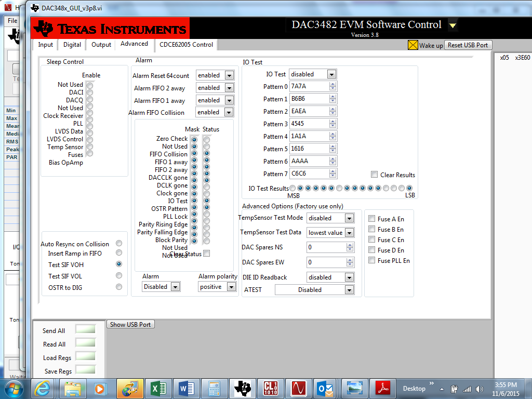This screenshot has height=399, width=532.
Task: Open Alarm FIFO 2 away dropdown
Action: (229, 88)
